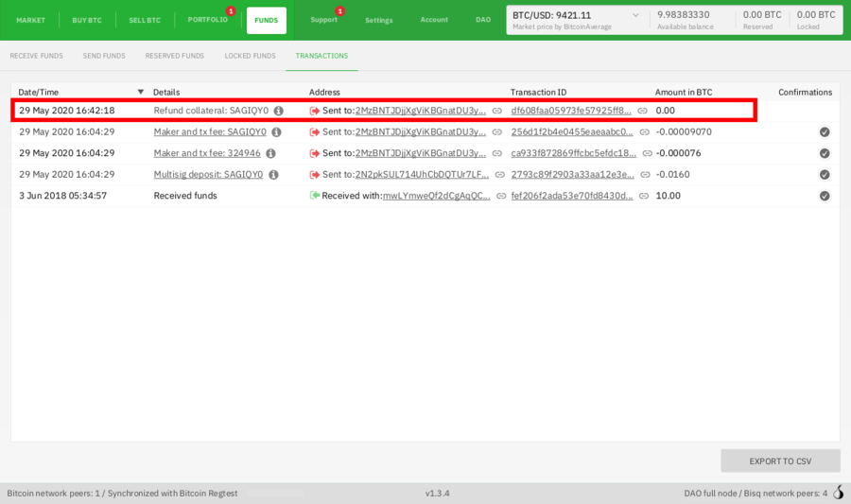The image size is (851, 504).
Task: Click info icon beside Refund collateral: SAGIQY0
Action: pos(279,111)
